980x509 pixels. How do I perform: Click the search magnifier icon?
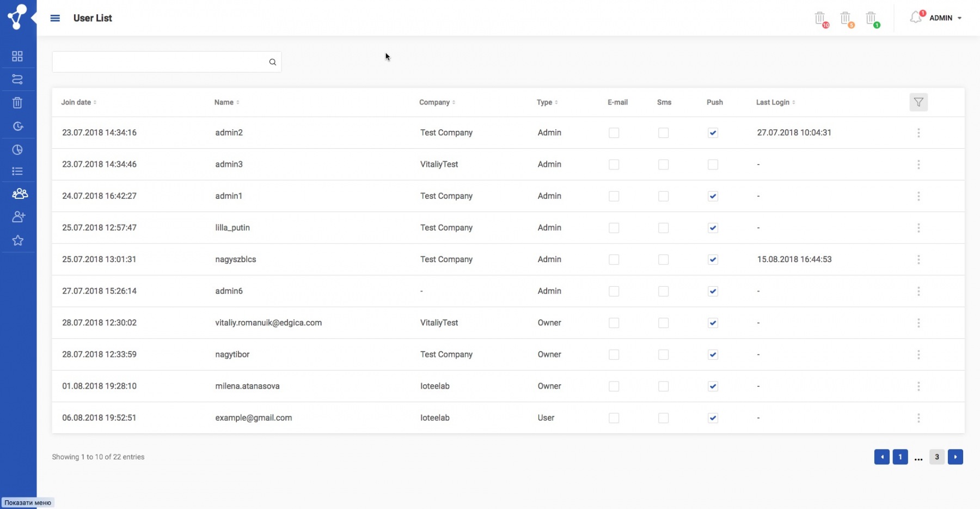tap(272, 62)
